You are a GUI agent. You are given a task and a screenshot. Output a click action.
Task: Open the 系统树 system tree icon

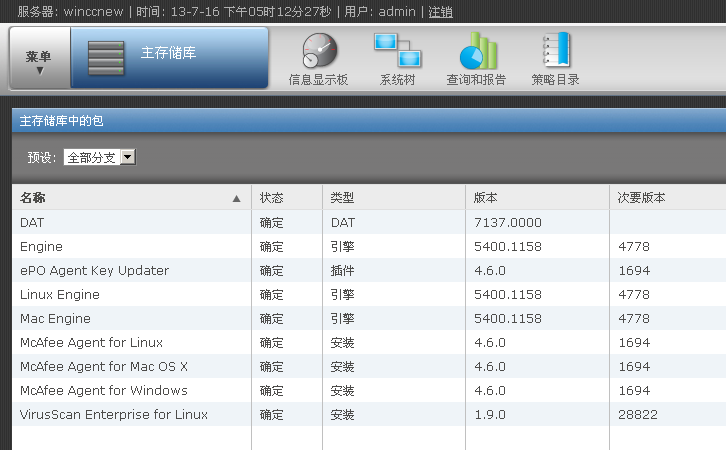point(397,50)
